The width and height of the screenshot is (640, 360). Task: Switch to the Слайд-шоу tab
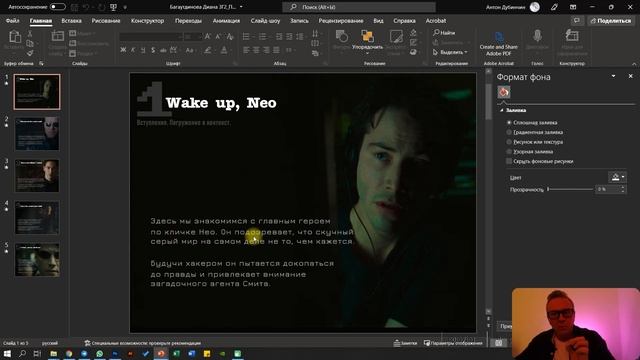265,20
